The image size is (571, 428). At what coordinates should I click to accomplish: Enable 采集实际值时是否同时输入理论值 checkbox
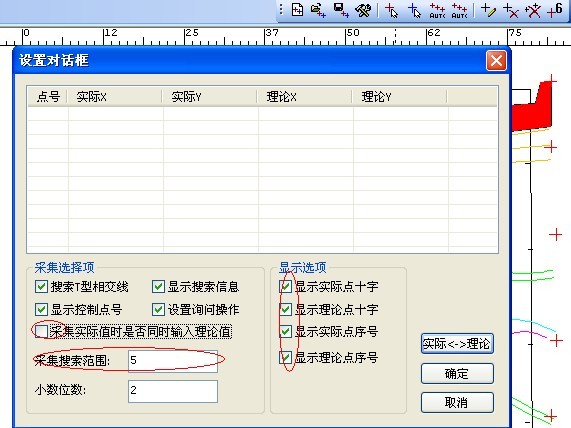(41, 331)
